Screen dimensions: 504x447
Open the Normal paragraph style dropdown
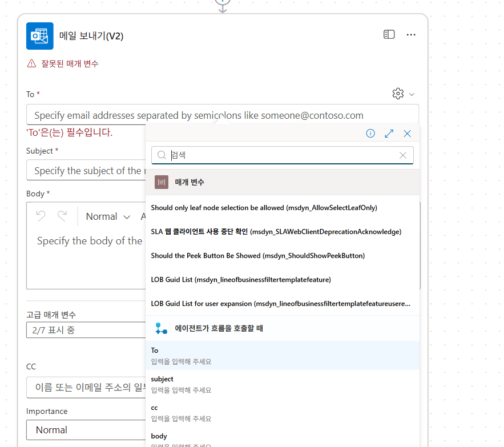pos(108,216)
